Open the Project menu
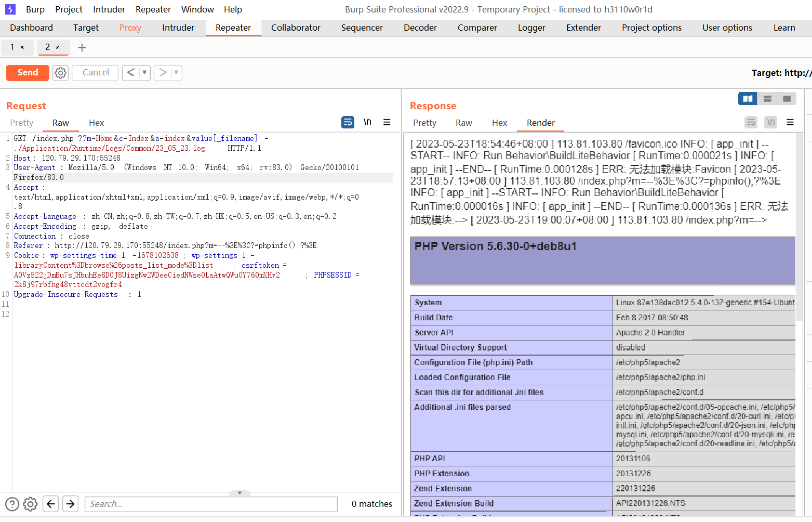 pos(69,9)
